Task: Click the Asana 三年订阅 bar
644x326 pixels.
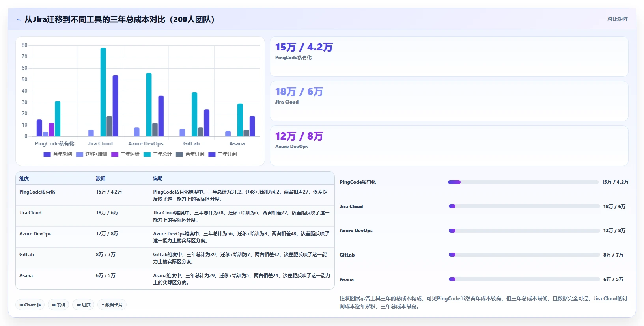Action: [x=252, y=127]
